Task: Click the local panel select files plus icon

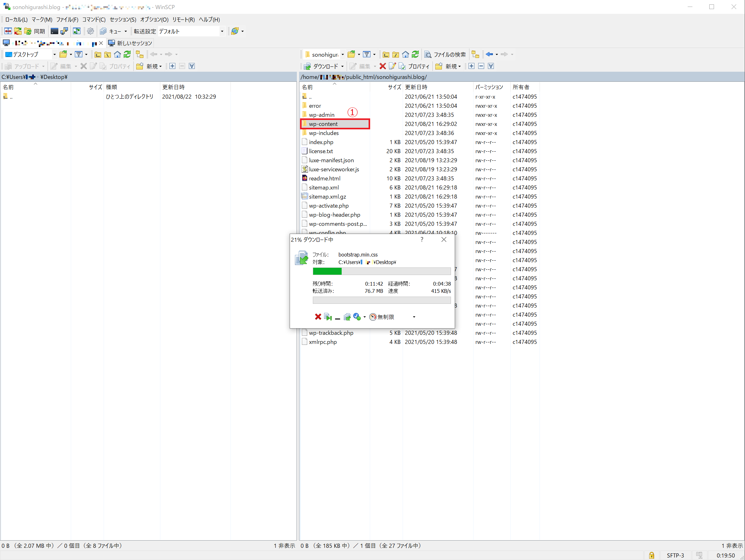Action: coord(173,66)
